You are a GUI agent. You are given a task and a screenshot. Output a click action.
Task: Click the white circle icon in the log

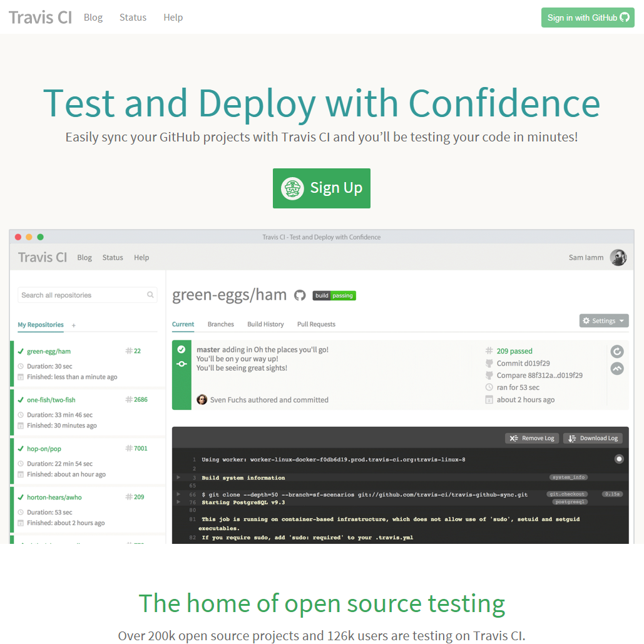click(619, 459)
